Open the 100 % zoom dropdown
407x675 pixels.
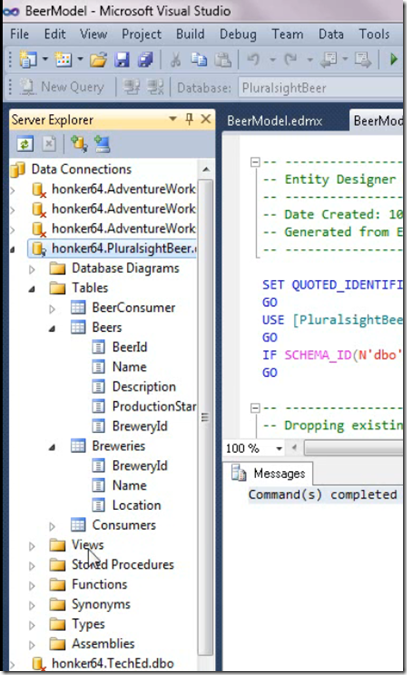pyautogui.click(x=279, y=449)
